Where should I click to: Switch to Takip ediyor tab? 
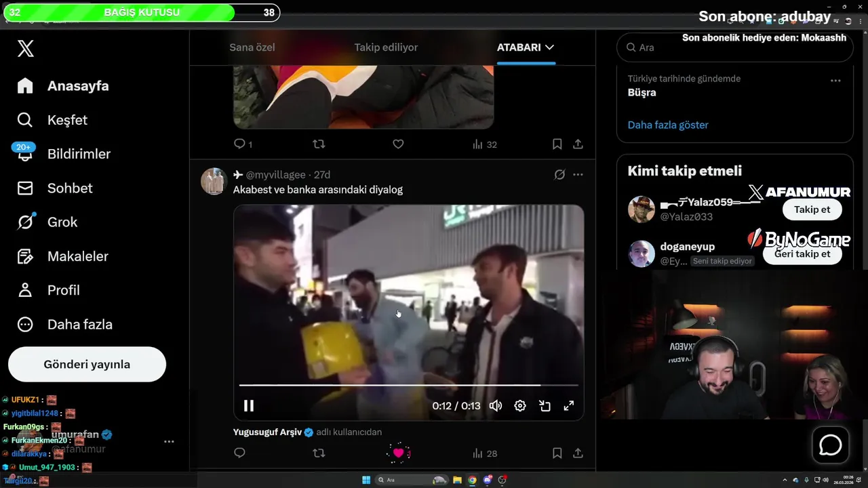point(386,47)
